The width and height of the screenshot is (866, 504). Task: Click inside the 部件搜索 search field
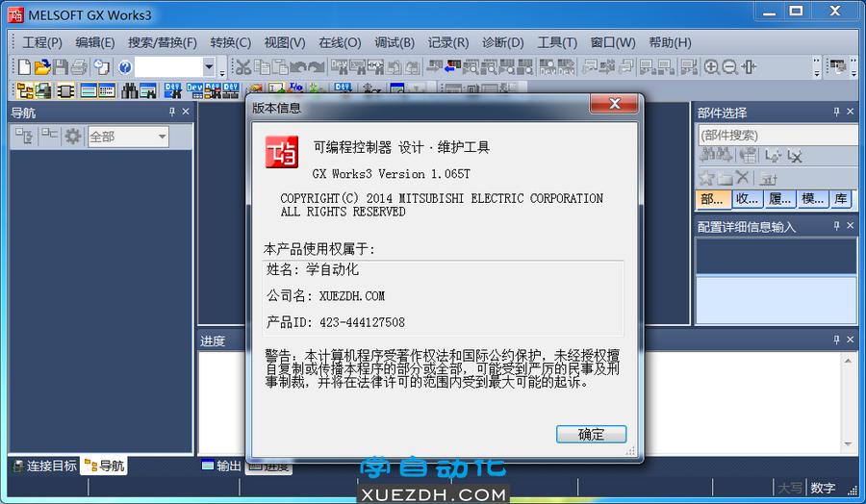point(777,136)
